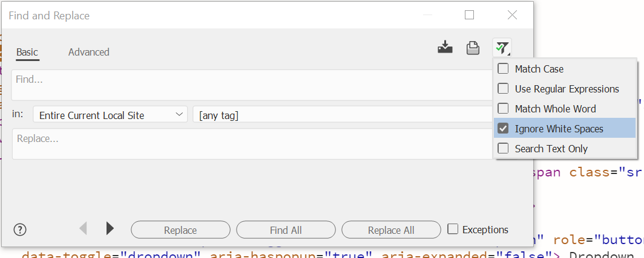This screenshot has width=644, height=258.
Task: Enable the Match Case checkbox
Action: click(x=503, y=69)
